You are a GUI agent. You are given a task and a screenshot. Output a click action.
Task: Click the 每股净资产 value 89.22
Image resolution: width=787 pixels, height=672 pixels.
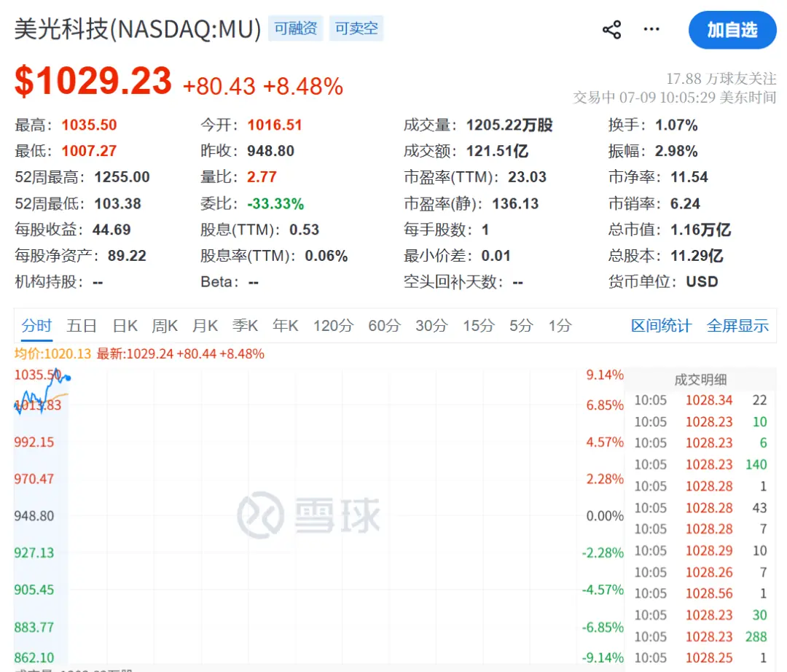[127, 256]
